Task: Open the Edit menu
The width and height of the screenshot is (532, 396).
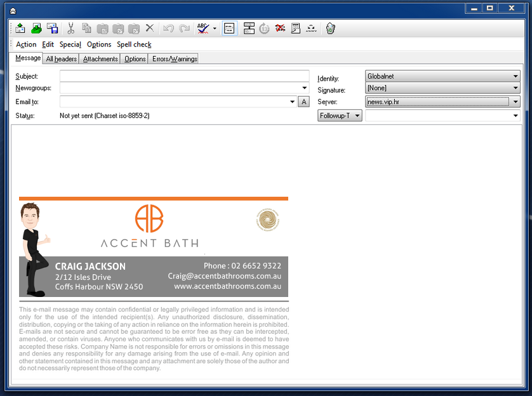Action: 48,44
